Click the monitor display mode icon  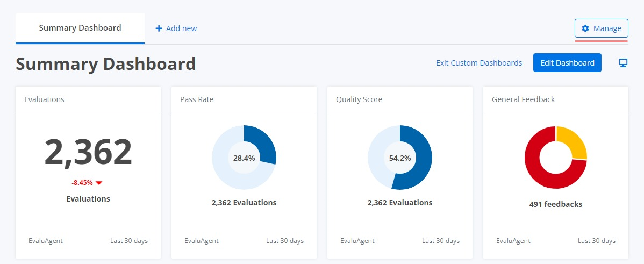622,63
